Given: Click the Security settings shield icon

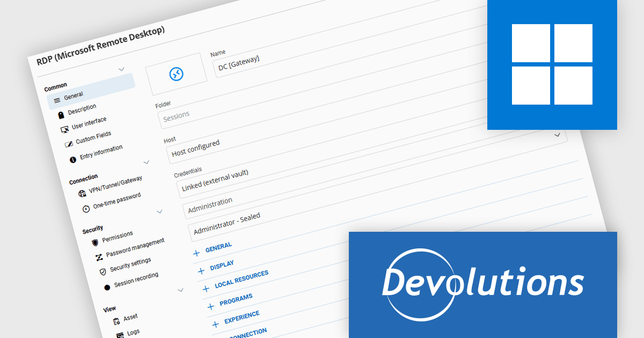Looking at the screenshot, I should point(103,272).
